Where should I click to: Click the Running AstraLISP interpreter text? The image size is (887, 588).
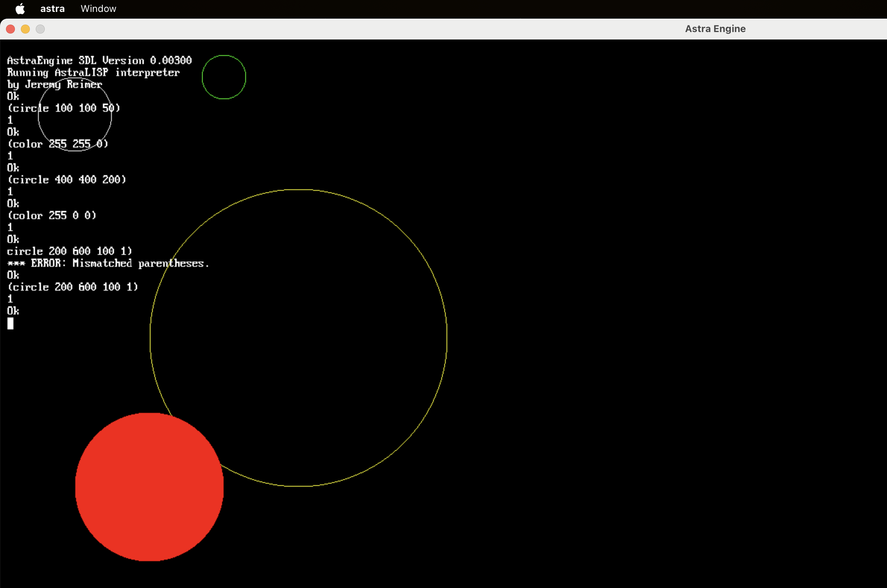[x=94, y=72]
